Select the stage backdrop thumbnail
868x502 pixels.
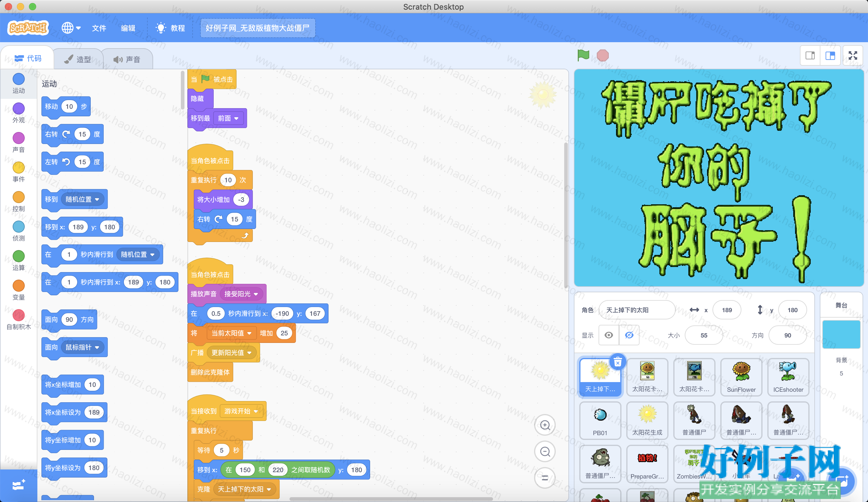click(x=841, y=334)
